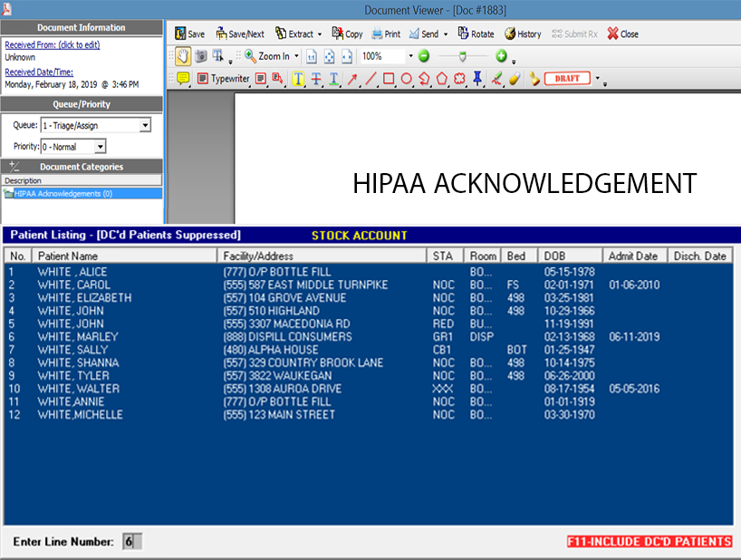Apply the DRAFT stamp
The image size is (741, 560).
tap(567, 79)
